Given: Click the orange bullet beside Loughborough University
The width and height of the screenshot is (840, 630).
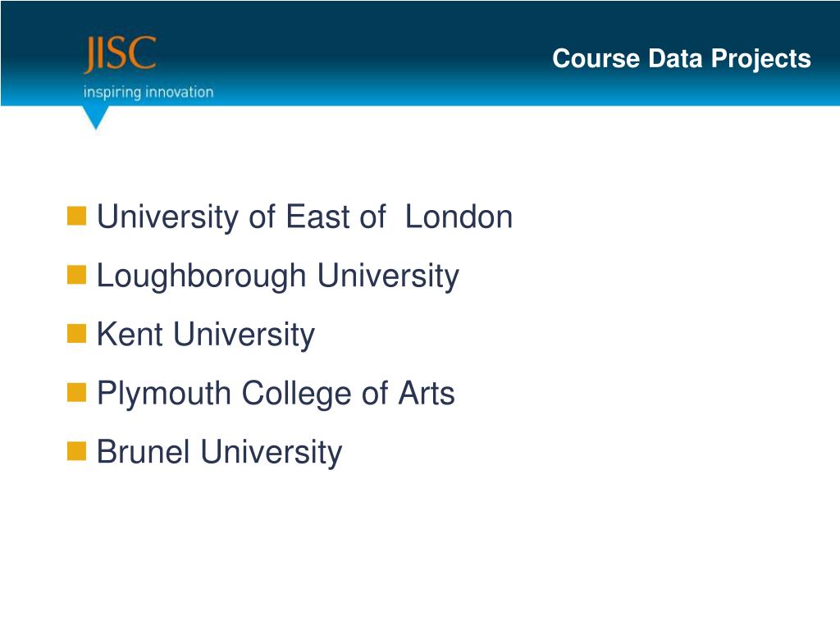Looking at the screenshot, I should point(77,276).
